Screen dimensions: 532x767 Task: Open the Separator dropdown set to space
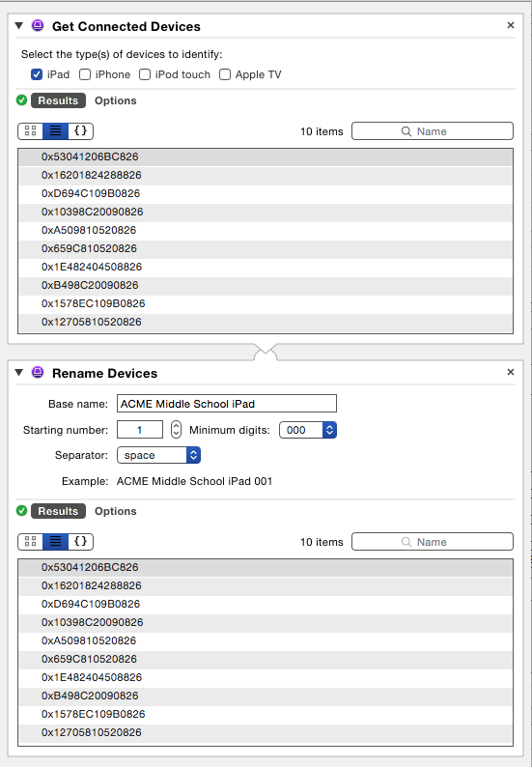click(x=159, y=455)
